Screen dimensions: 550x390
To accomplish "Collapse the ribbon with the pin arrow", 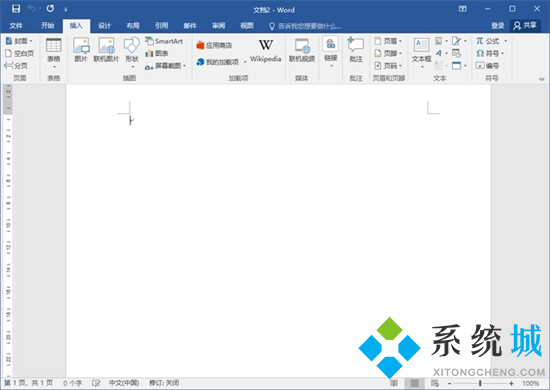I will click(x=542, y=79).
